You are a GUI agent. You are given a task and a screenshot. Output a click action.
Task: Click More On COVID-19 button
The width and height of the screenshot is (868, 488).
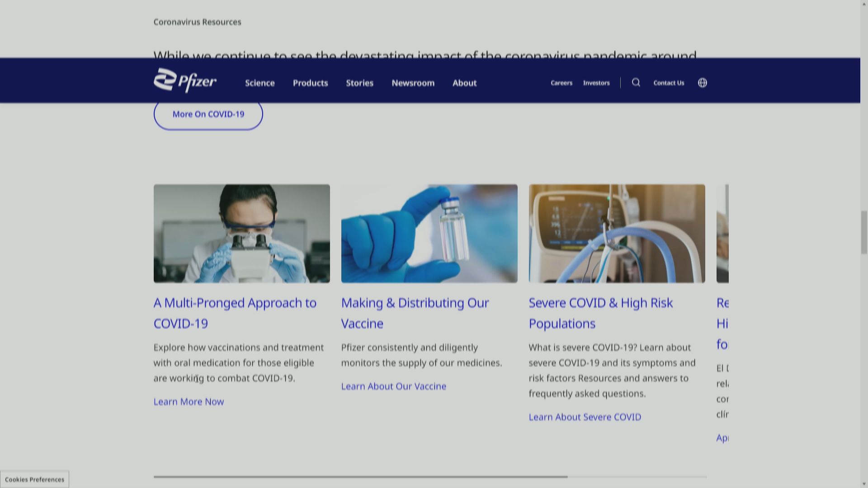pyautogui.click(x=208, y=114)
